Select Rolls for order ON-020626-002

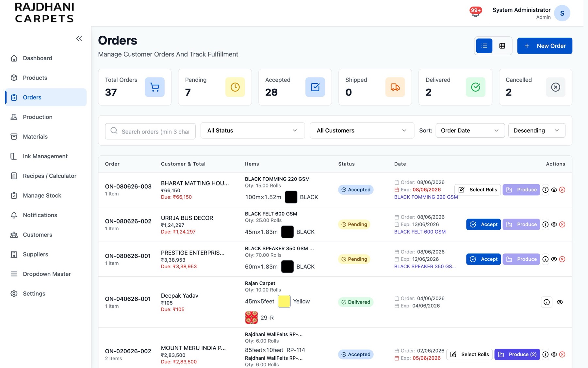coord(469,354)
